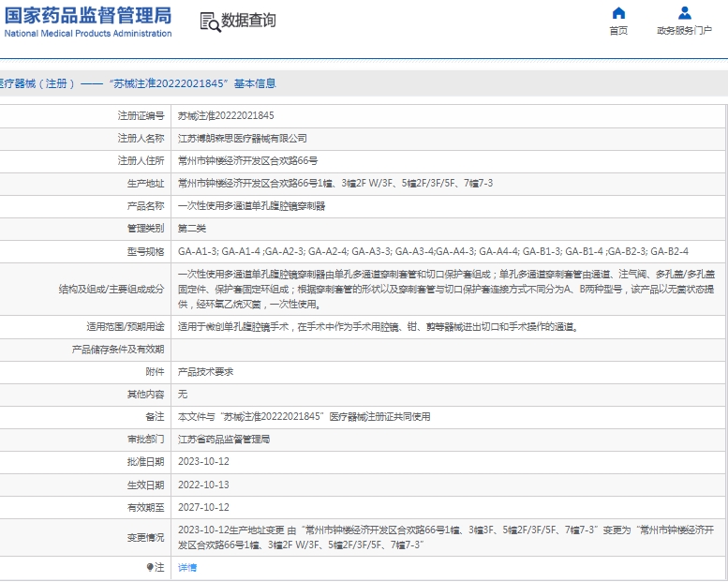728x582 pixels.
Task: Select the 其他内容 value 无
Action: 183,395
